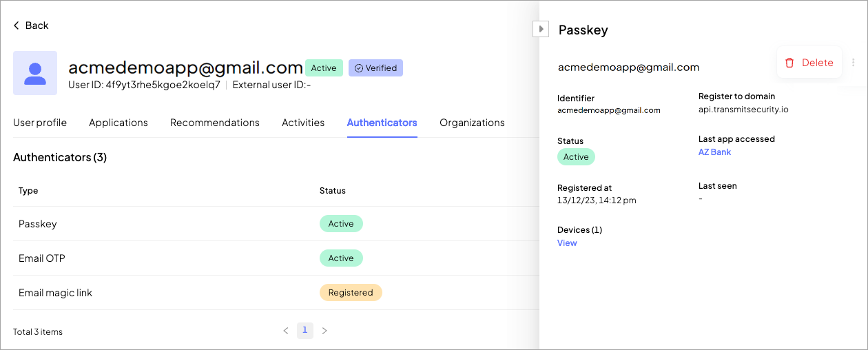Click the Registered status badge
Viewport: 868px width, 350px height.
tap(351, 293)
